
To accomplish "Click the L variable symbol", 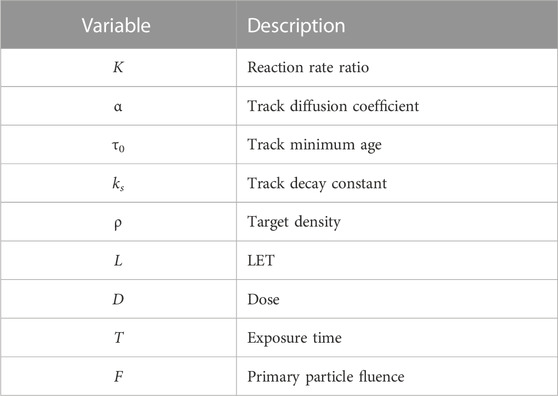I will [x=118, y=260].
